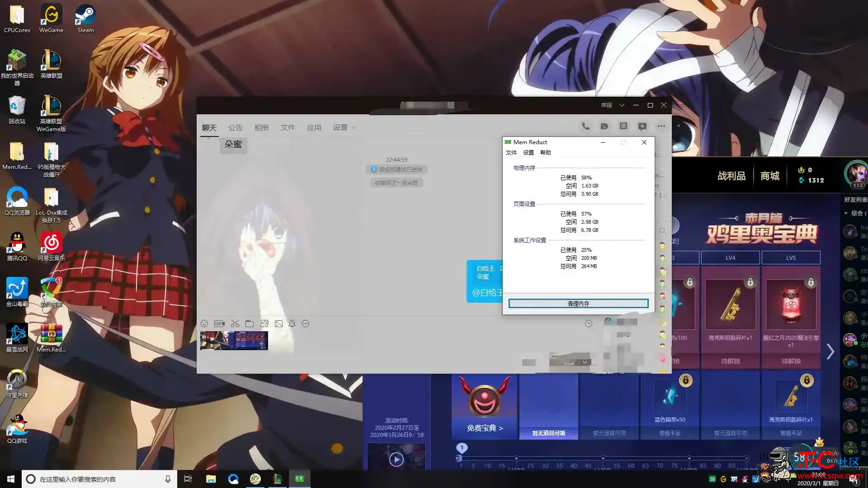Image resolution: width=868 pixels, height=488 pixels.
Task: Select the 相册 photo album tab
Action: 261,127
